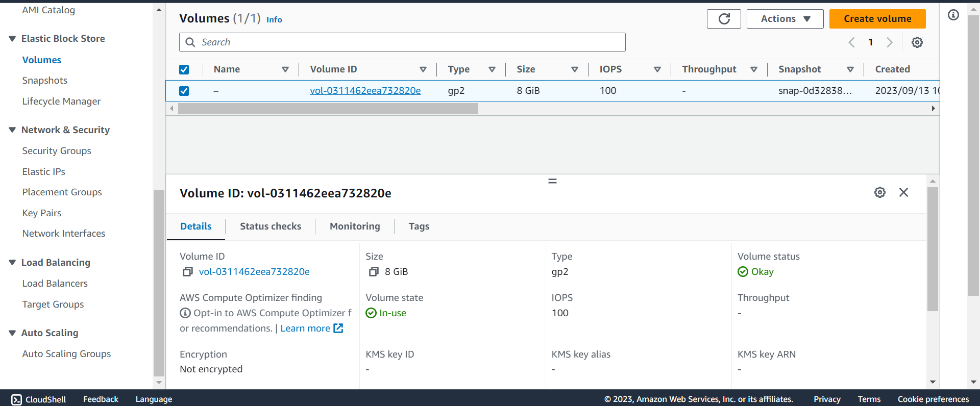Close the volume details pane
The width and height of the screenshot is (980, 406).
tap(904, 192)
